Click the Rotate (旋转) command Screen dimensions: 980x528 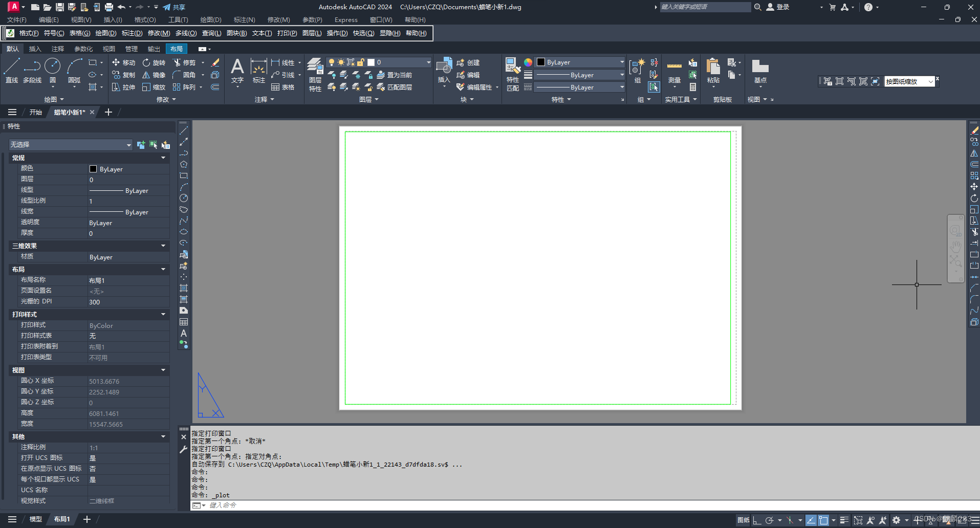tap(154, 62)
